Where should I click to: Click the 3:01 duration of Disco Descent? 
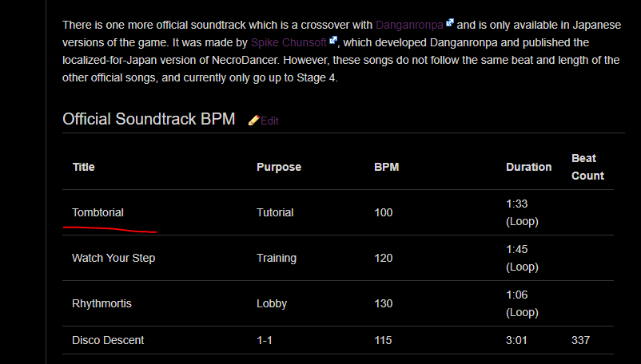point(516,340)
